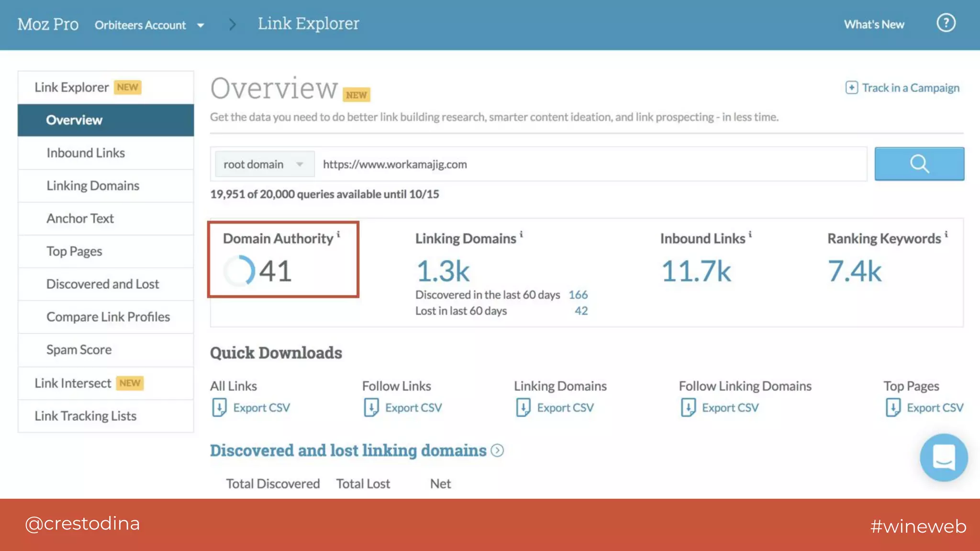Viewport: 980px width, 551px height.
Task: Click All Links Export CSV download icon
Action: click(x=219, y=408)
